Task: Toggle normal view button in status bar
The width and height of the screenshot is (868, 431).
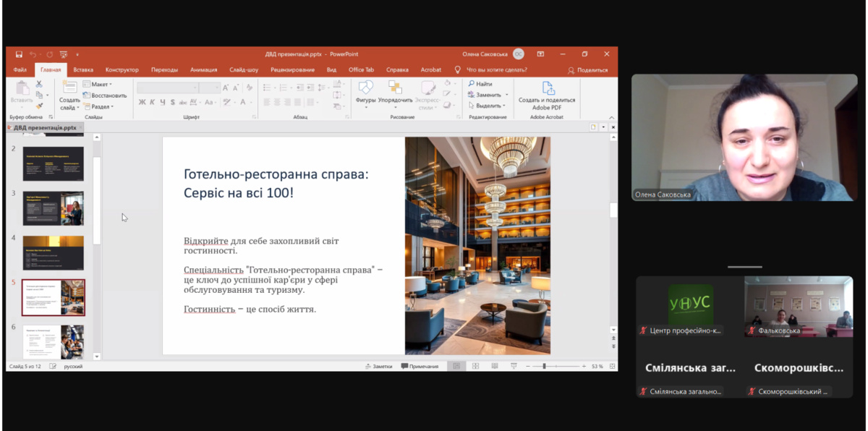Action: (x=456, y=367)
